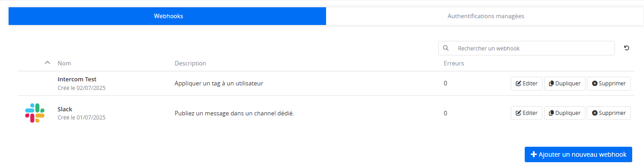Click the Slack description text

[x=234, y=113]
